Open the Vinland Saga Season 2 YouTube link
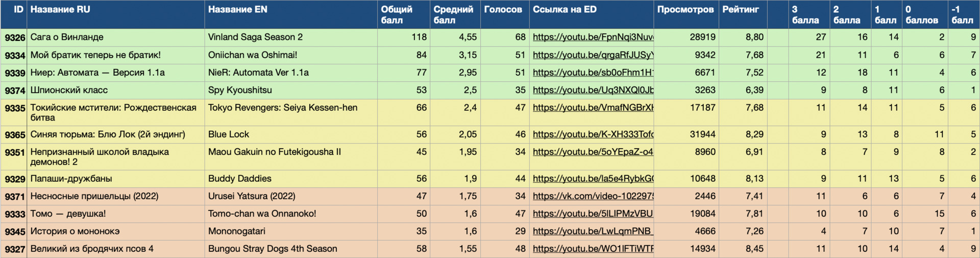 (593, 37)
